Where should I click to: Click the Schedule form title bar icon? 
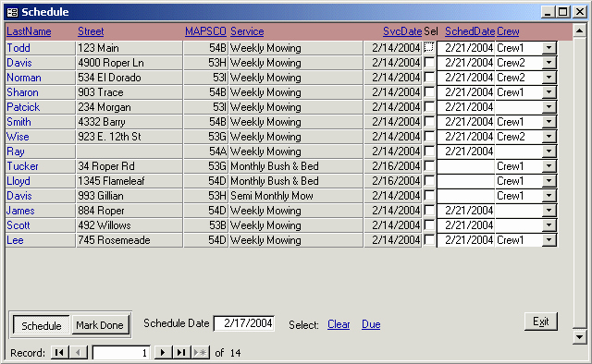tap(12, 12)
